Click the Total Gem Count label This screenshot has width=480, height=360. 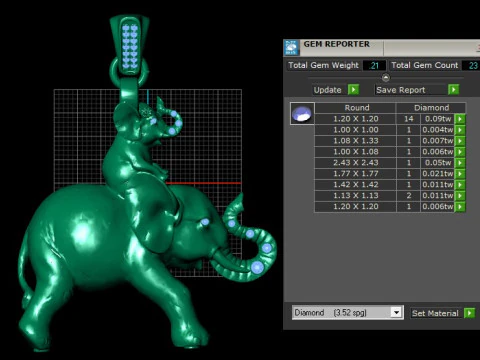pyautogui.click(x=425, y=65)
